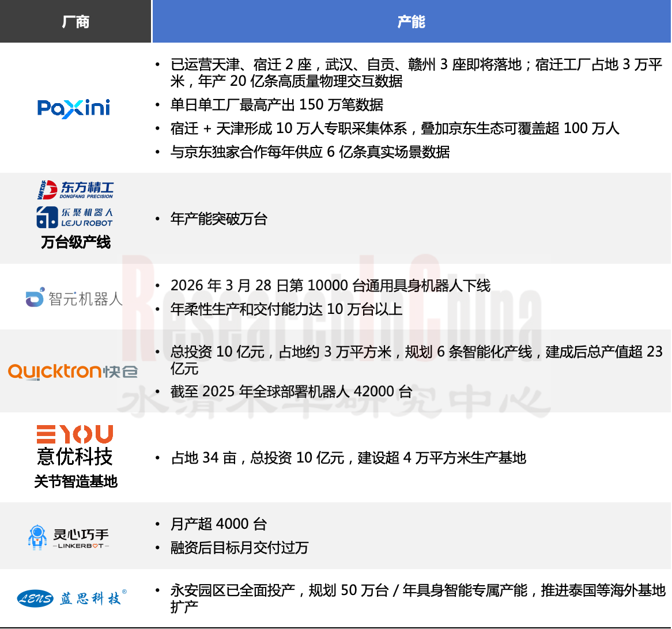Screen dimensions: 672x629
Task: Select bullet 与京东独家合作每年供应 6 亿条
Action: pos(310,151)
